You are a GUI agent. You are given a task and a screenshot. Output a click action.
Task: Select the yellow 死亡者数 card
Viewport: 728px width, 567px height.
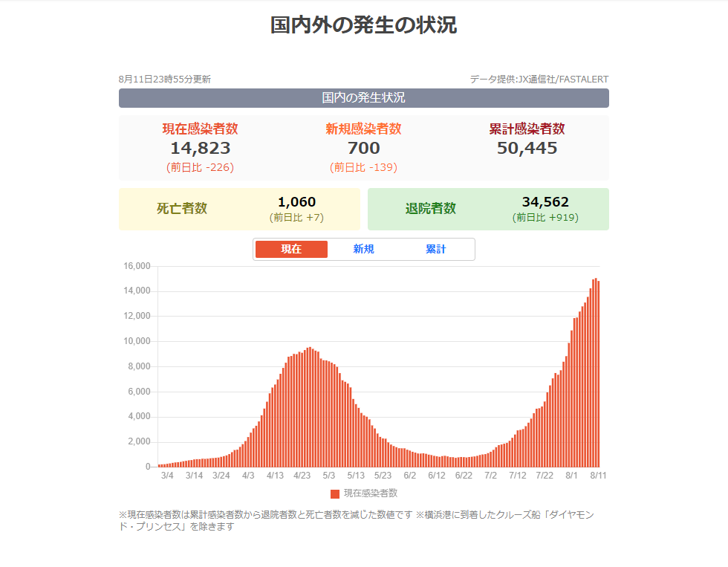pos(239,209)
